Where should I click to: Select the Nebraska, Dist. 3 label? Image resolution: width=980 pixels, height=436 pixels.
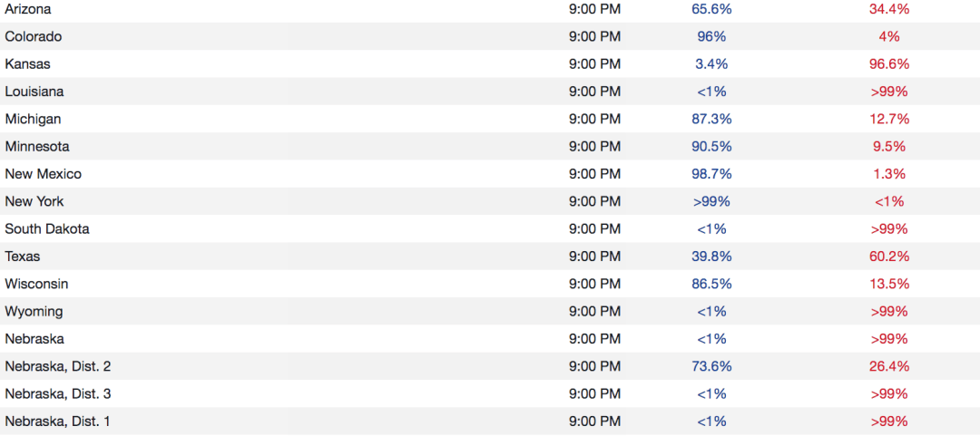pos(58,393)
